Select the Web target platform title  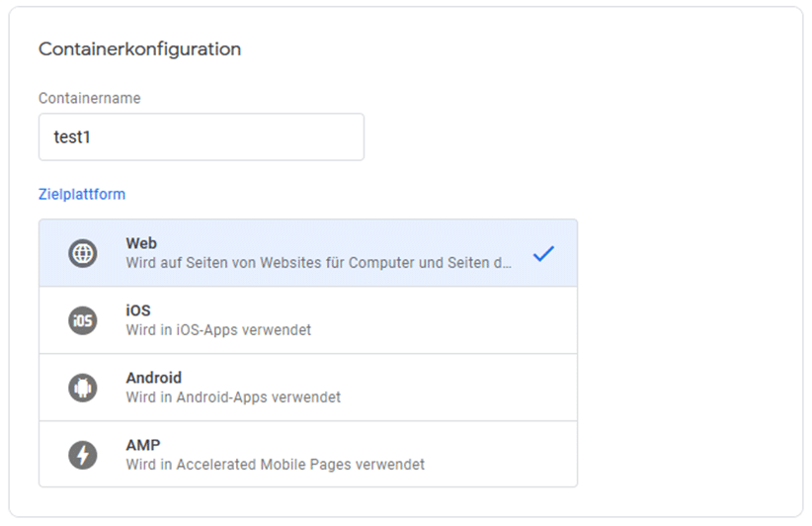pyautogui.click(x=141, y=243)
